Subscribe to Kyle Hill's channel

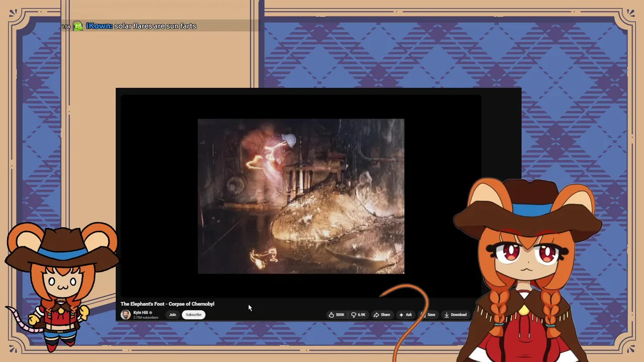193,315
